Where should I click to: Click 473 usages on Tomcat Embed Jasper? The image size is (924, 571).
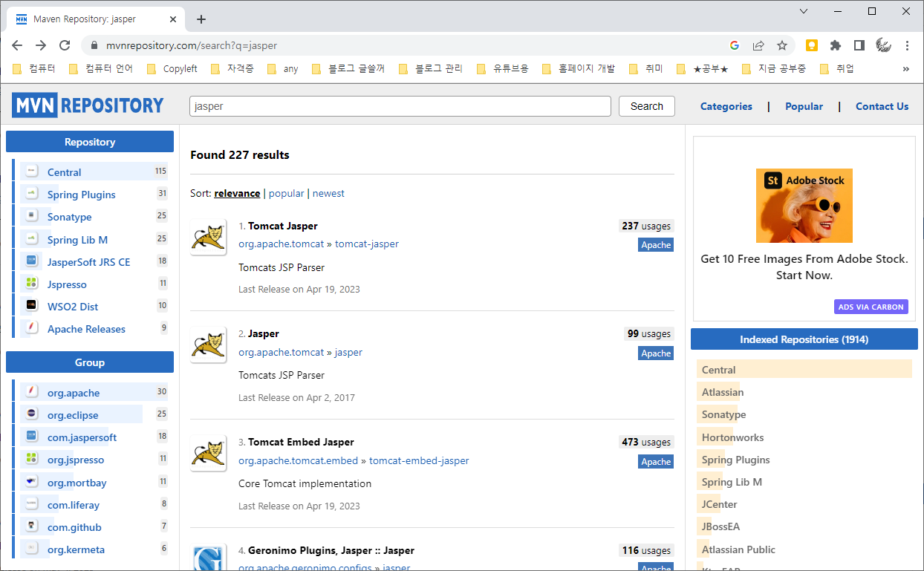pos(646,442)
